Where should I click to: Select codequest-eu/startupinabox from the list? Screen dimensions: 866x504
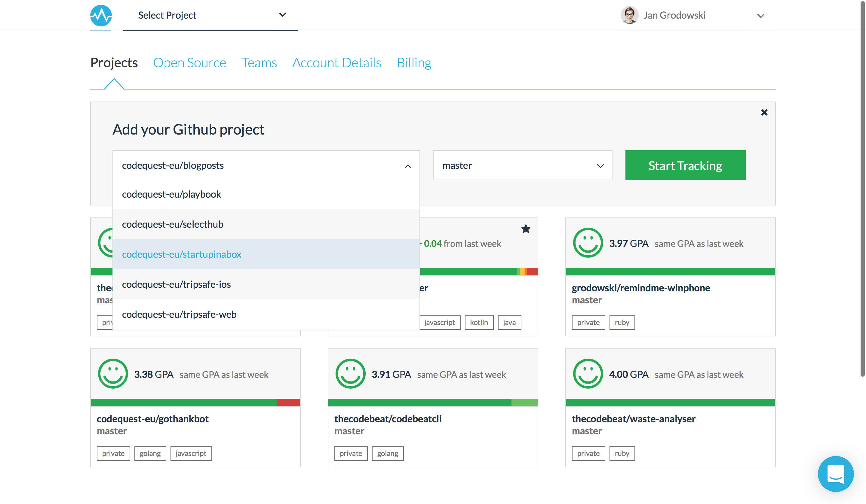[266, 254]
